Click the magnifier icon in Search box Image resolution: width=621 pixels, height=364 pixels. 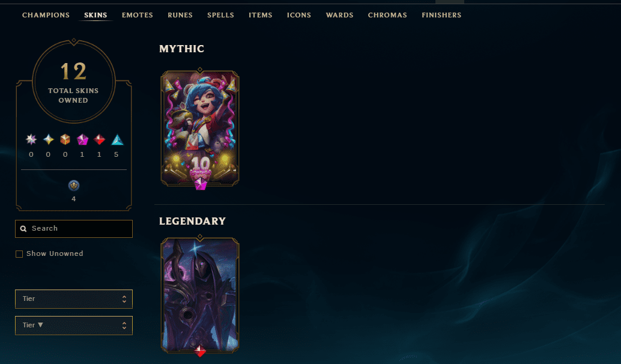click(x=23, y=228)
